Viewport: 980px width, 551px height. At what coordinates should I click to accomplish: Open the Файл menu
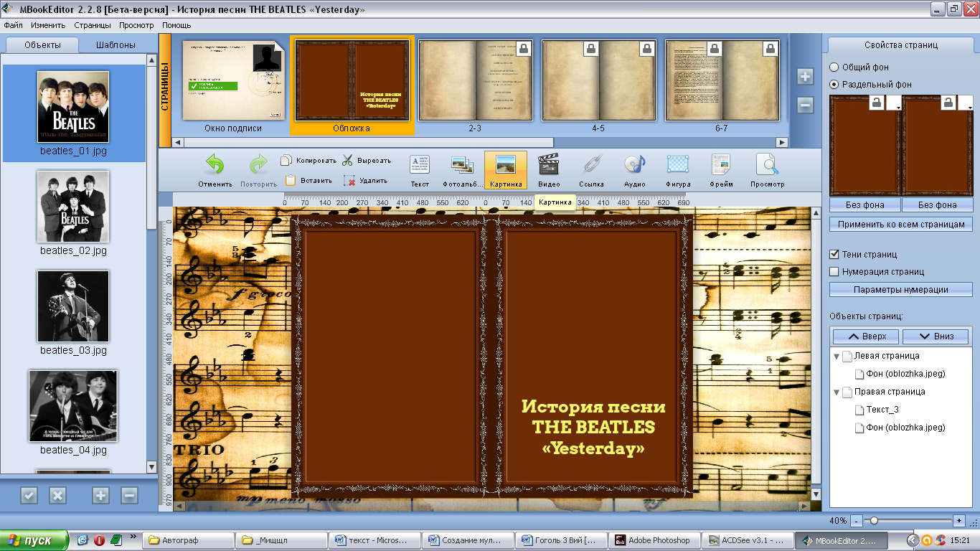coord(13,25)
